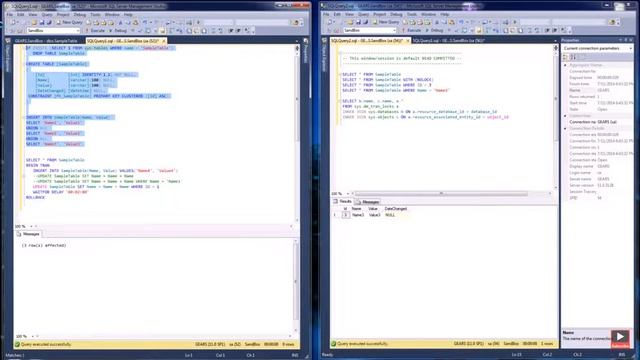The image size is (640, 360).
Task: Click the Undo icon in left toolbar
Action: (x=145, y=22)
